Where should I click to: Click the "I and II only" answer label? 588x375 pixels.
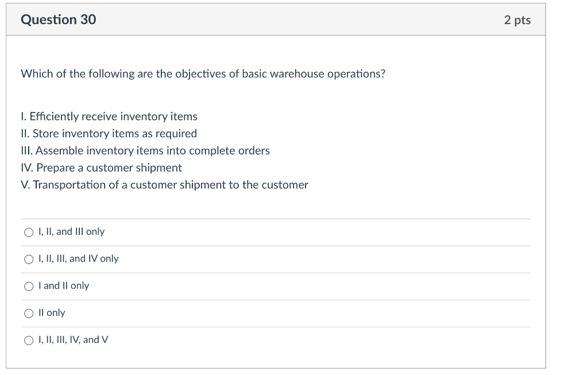click(x=64, y=286)
